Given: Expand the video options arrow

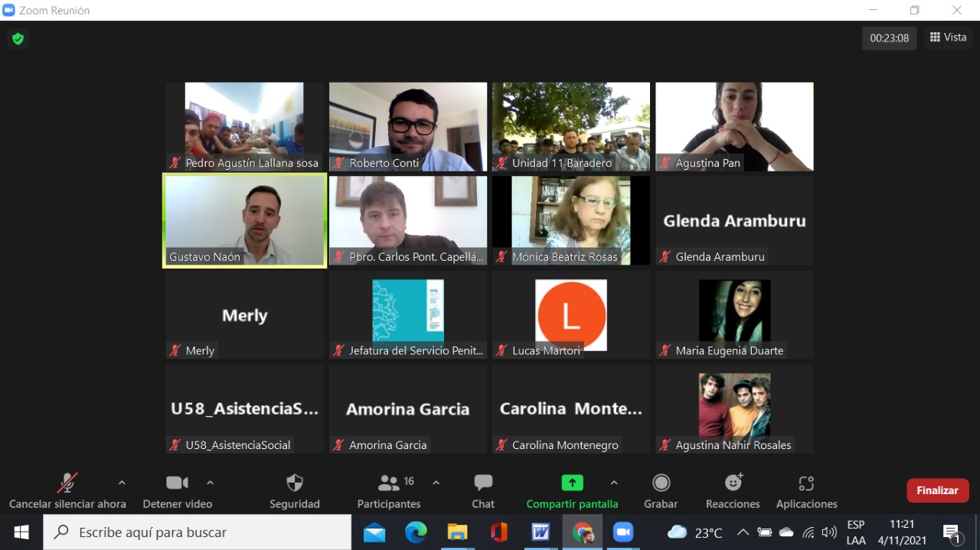Looking at the screenshot, I should pyautogui.click(x=211, y=483).
